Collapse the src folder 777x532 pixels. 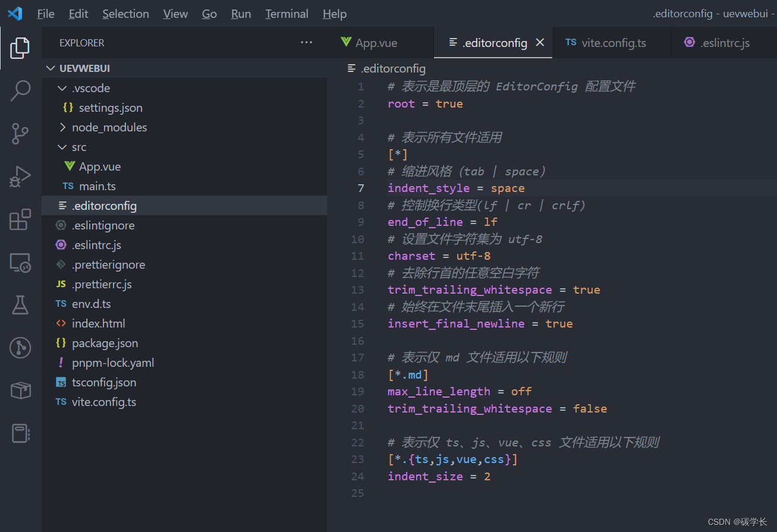click(62, 147)
